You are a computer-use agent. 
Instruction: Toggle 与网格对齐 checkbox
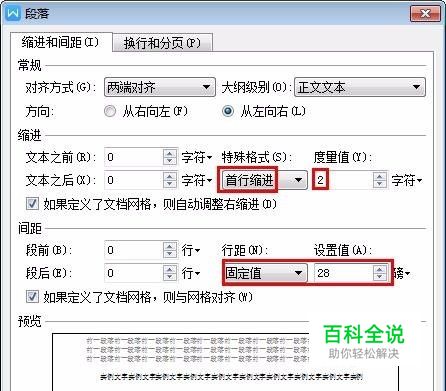coord(33,296)
